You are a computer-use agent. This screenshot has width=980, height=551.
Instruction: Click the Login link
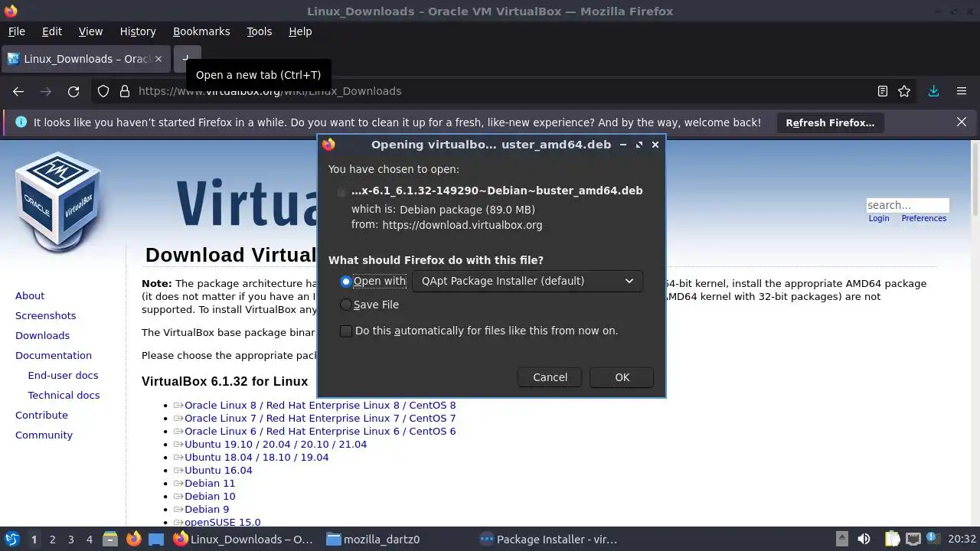point(879,218)
